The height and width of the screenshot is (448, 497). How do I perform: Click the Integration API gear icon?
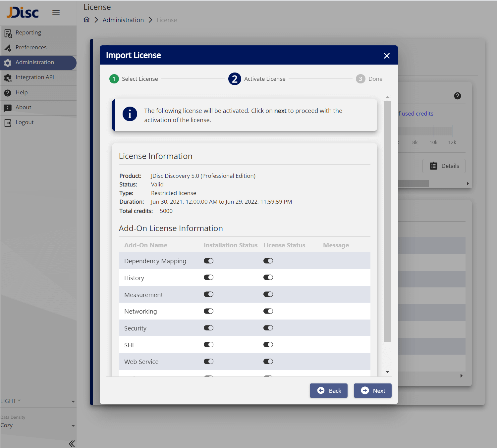pos(8,78)
